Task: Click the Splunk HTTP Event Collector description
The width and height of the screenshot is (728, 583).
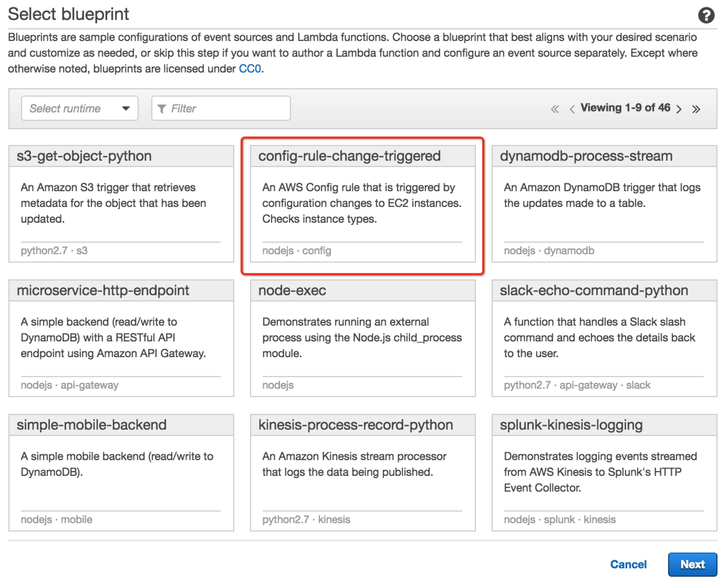Action: coord(600,472)
